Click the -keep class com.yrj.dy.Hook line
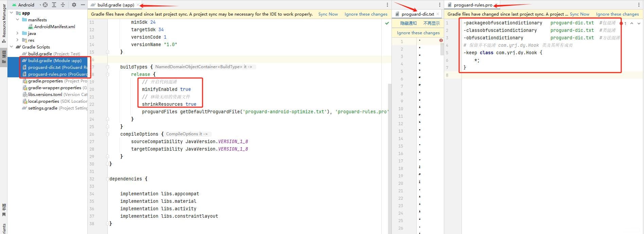Image resolution: width=644 pixels, height=234 pixels. 503,53
